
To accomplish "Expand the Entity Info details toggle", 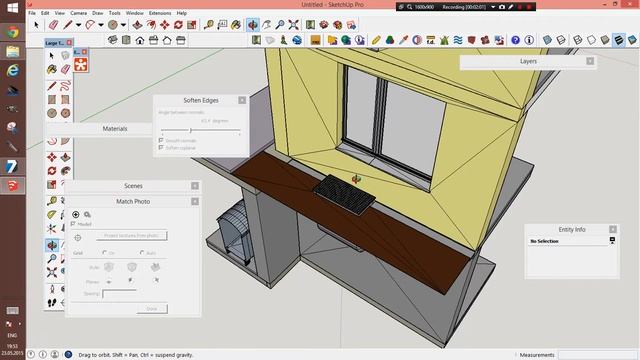I will point(612,240).
